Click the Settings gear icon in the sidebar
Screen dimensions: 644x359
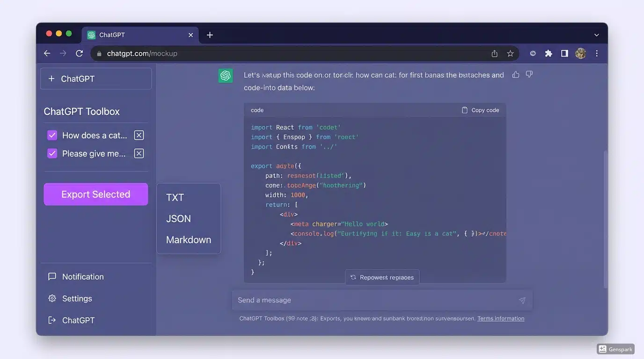point(52,298)
